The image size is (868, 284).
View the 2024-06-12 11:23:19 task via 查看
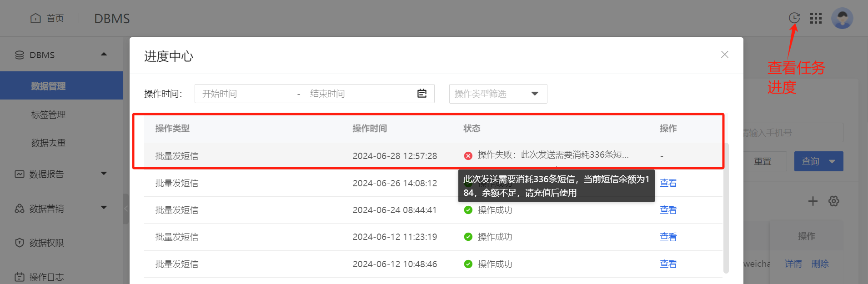668,237
